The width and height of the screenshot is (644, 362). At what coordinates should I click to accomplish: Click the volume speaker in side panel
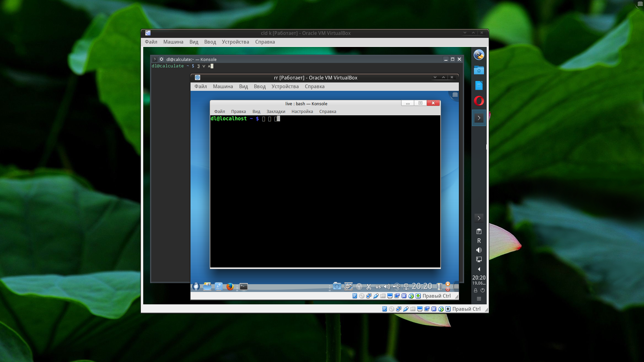[x=479, y=250]
